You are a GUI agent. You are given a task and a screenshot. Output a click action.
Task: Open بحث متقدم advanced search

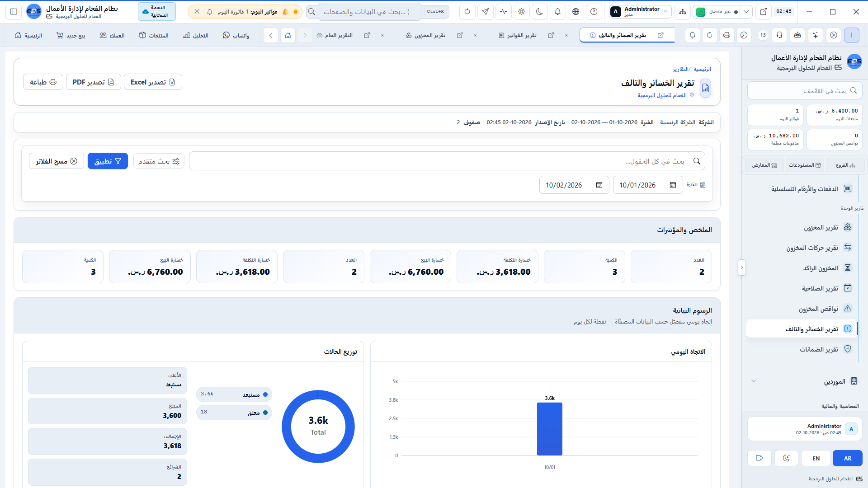pos(159,161)
